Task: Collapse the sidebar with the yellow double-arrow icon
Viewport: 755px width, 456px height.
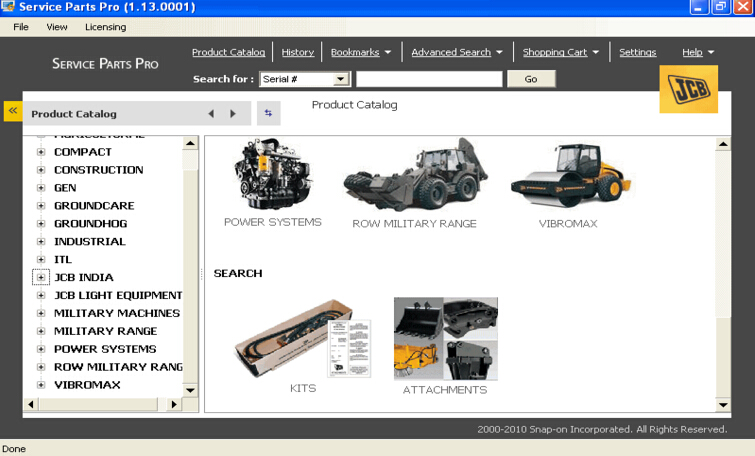Action: tap(13, 111)
